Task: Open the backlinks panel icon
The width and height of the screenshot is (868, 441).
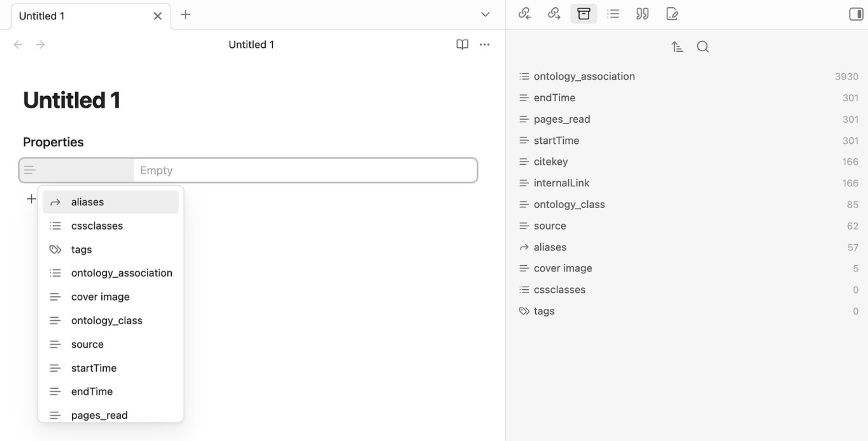Action: [x=524, y=14]
